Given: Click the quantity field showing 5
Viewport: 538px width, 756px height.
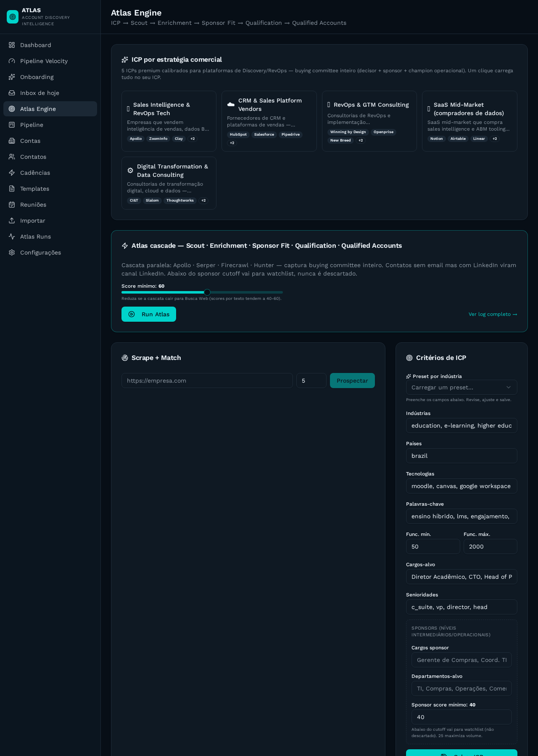Looking at the screenshot, I should [311, 381].
